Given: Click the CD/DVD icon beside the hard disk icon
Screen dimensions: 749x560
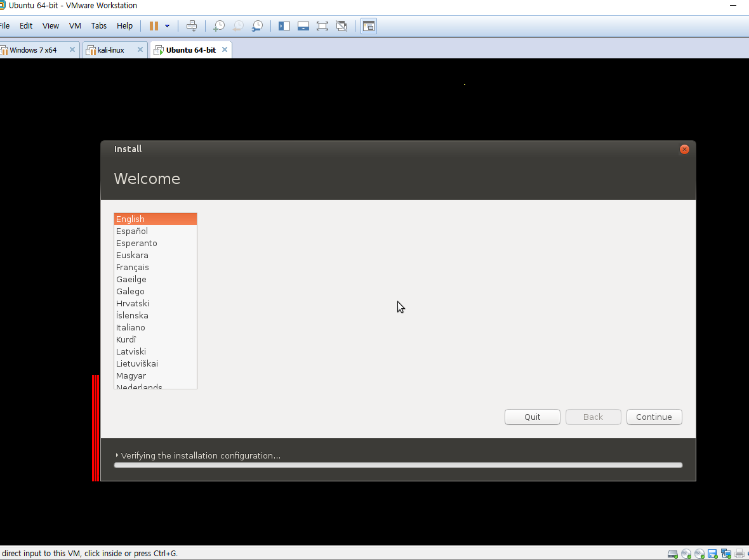Looking at the screenshot, I should tap(686, 554).
